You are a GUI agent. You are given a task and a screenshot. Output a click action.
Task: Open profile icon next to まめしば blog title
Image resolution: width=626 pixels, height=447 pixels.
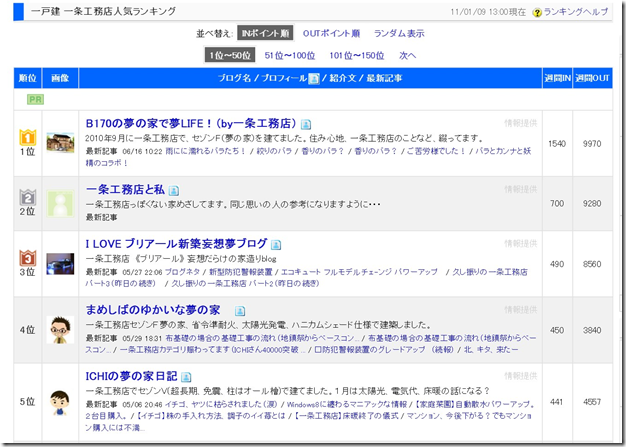[240, 311]
